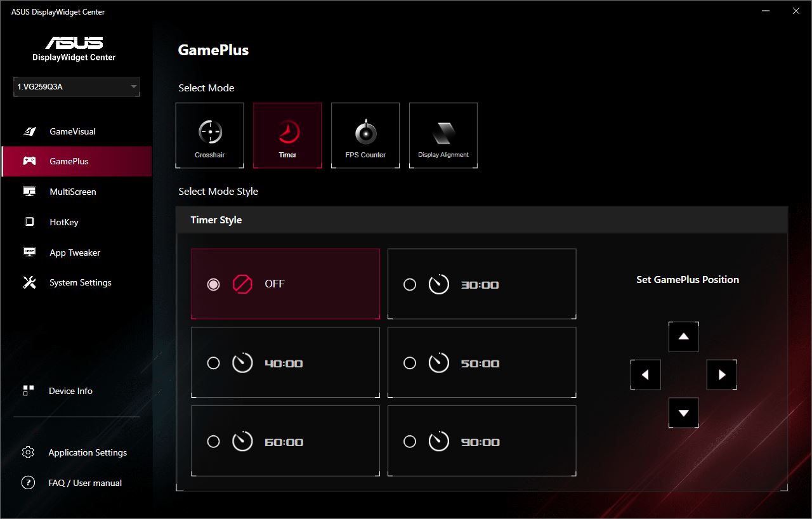Click the Device Info icon
The height and width of the screenshot is (519, 812).
[x=28, y=391]
